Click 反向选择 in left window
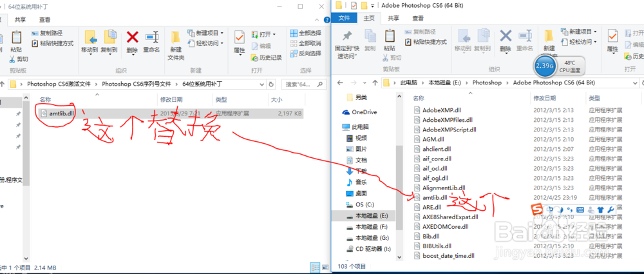 (305, 53)
